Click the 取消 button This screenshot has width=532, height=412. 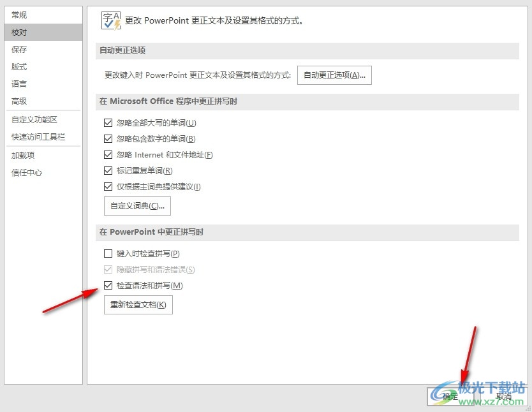coord(504,397)
